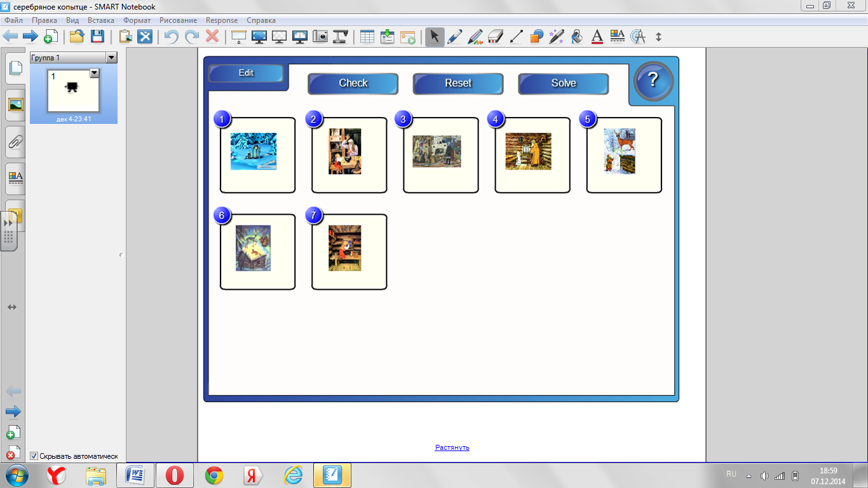
Task: Undo the last action
Action: [x=171, y=36]
